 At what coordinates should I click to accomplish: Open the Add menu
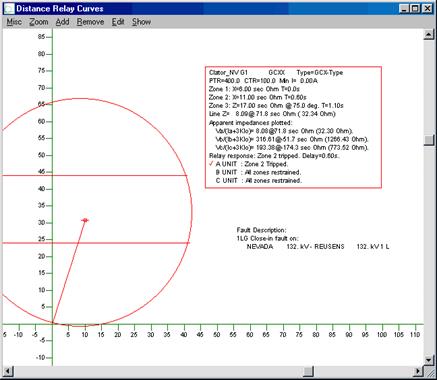[62, 22]
